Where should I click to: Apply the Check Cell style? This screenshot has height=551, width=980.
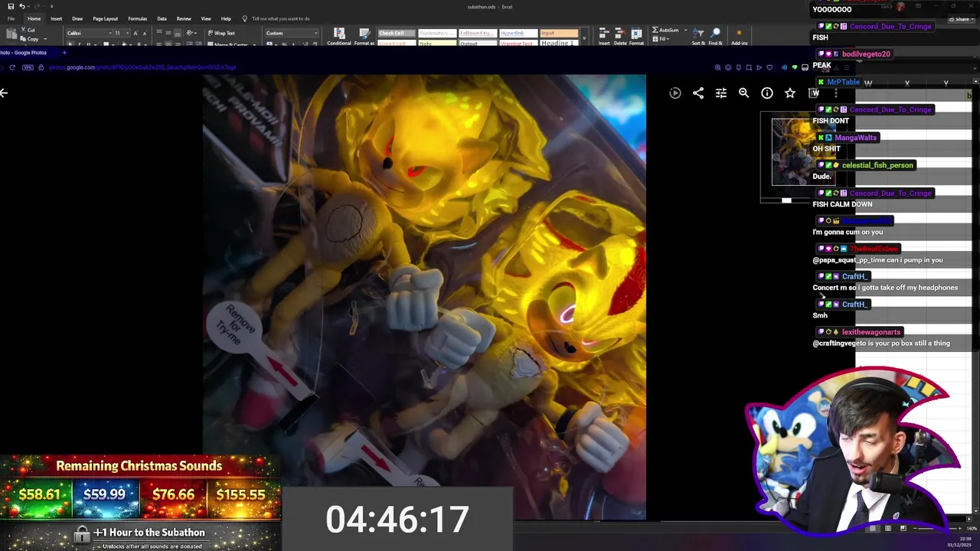click(x=396, y=33)
